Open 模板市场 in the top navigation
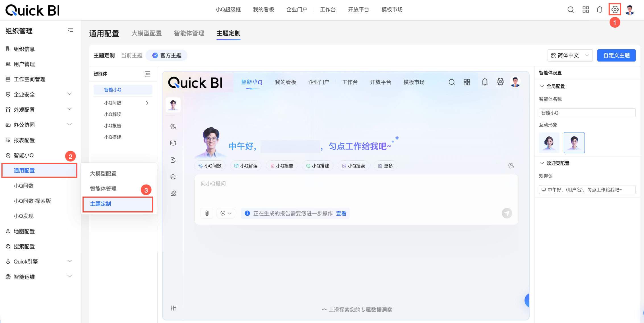The height and width of the screenshot is (323, 644). pyautogui.click(x=392, y=10)
